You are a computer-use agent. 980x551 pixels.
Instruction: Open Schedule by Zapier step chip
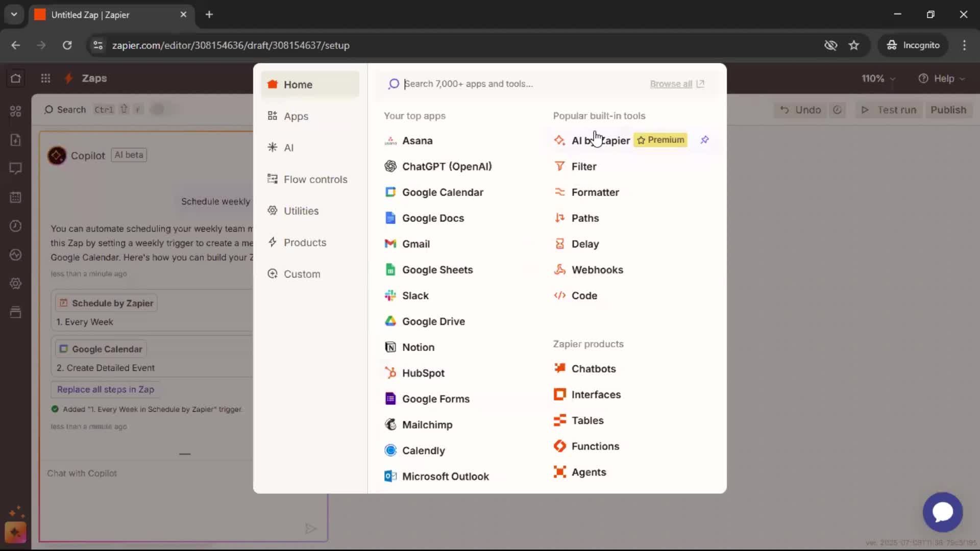point(106,303)
